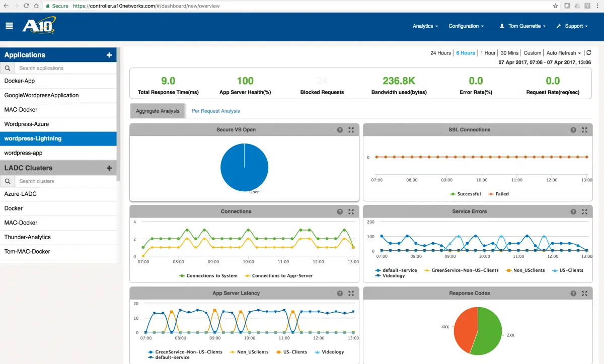
Task: Expand the Configuration dropdown
Action: coord(466,26)
